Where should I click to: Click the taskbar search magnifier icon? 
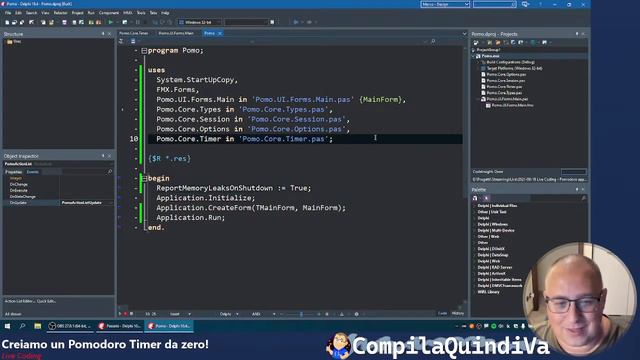pos(22,326)
